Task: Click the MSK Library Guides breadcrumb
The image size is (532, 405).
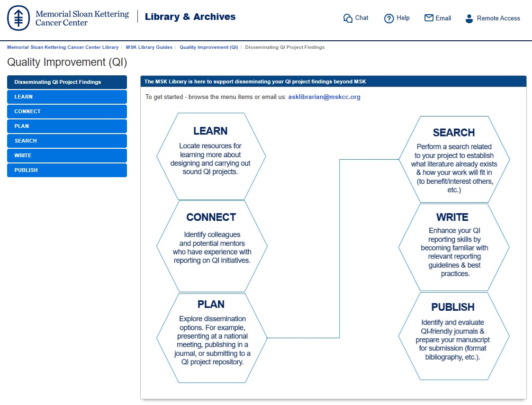Action: [149, 47]
